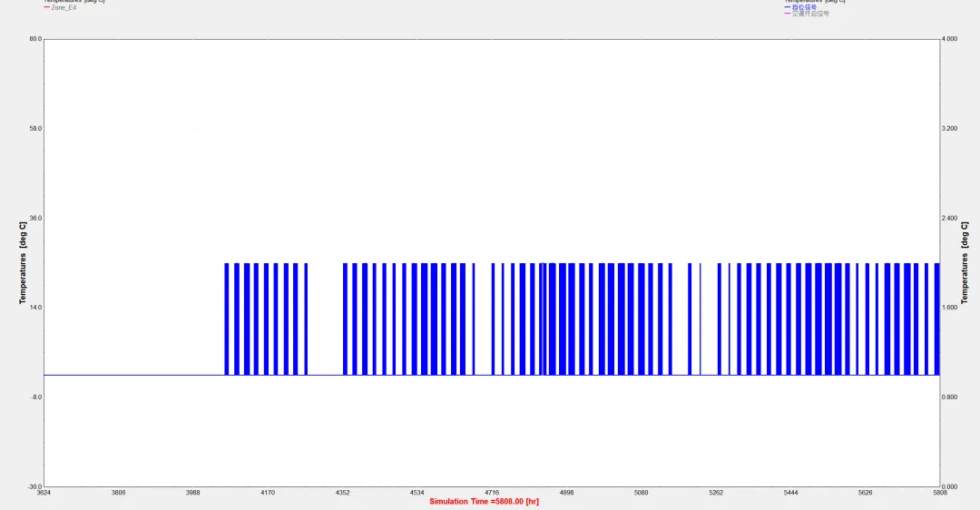The width and height of the screenshot is (980, 510).
Task: Click time axis tick 5808
Action: click(940, 493)
